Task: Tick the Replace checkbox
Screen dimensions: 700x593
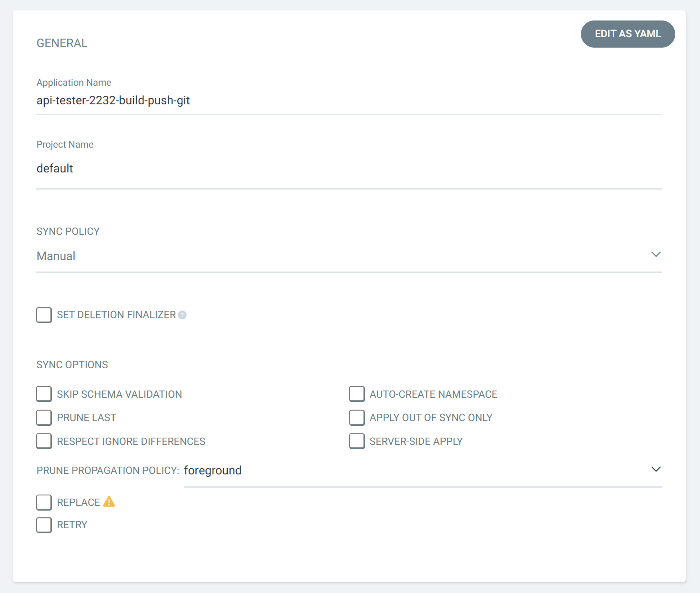Action: click(44, 502)
